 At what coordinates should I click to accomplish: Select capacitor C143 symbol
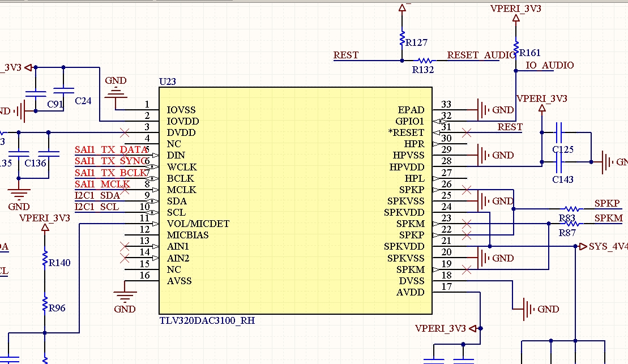tap(559, 162)
